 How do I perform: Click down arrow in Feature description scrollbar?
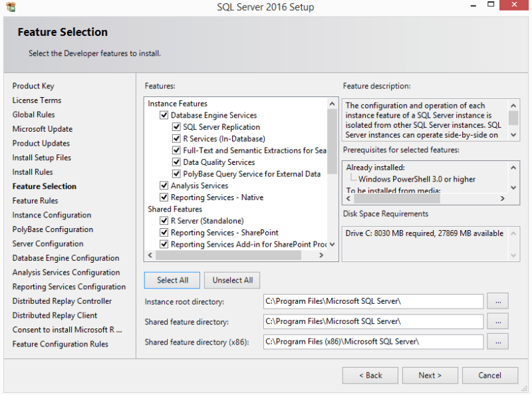(513, 135)
